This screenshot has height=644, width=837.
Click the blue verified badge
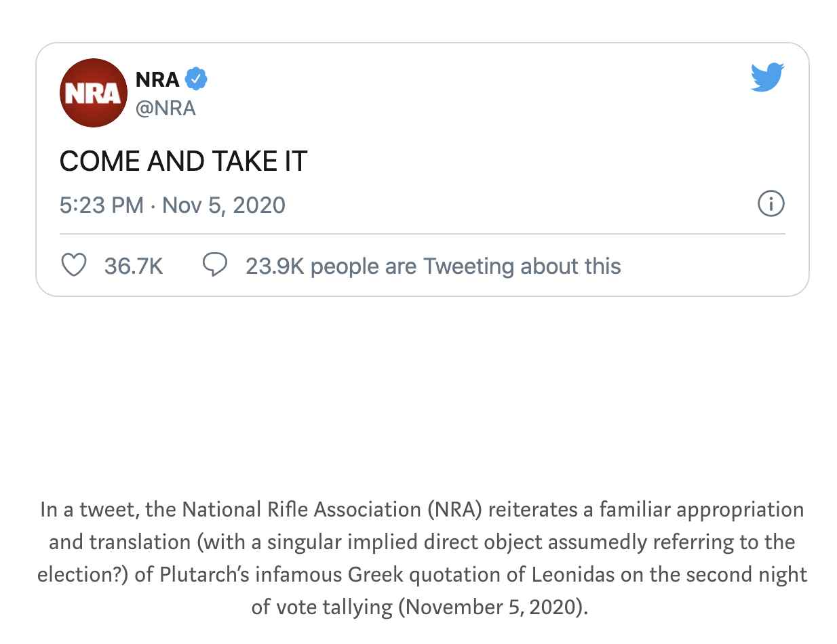click(196, 80)
